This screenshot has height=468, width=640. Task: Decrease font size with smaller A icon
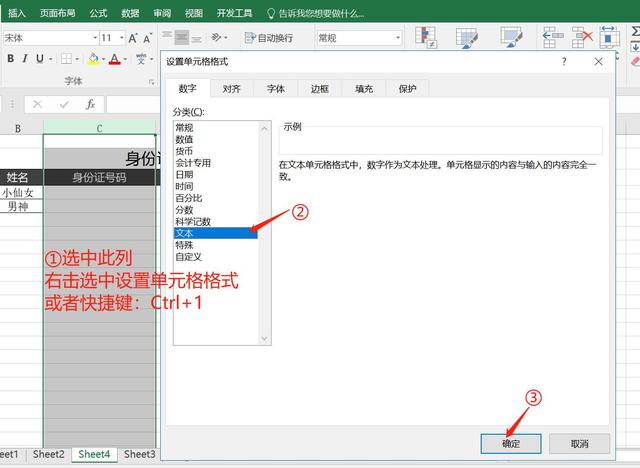147,38
